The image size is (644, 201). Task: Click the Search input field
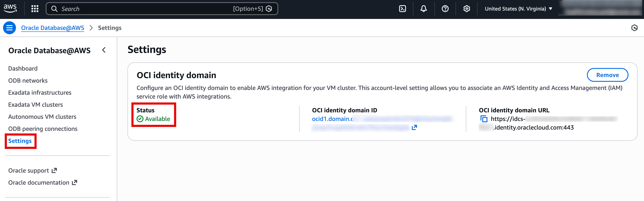pos(162,9)
